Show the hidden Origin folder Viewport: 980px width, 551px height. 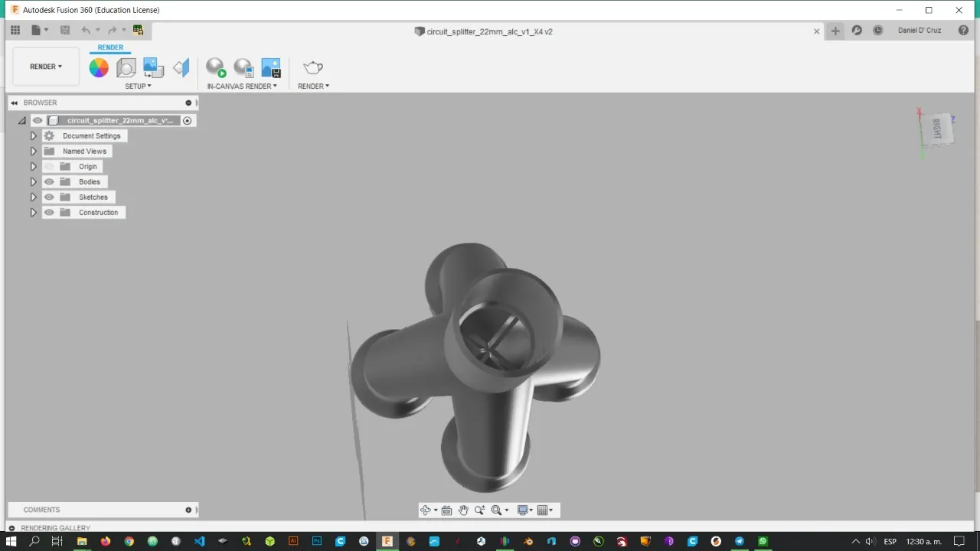[x=49, y=167]
